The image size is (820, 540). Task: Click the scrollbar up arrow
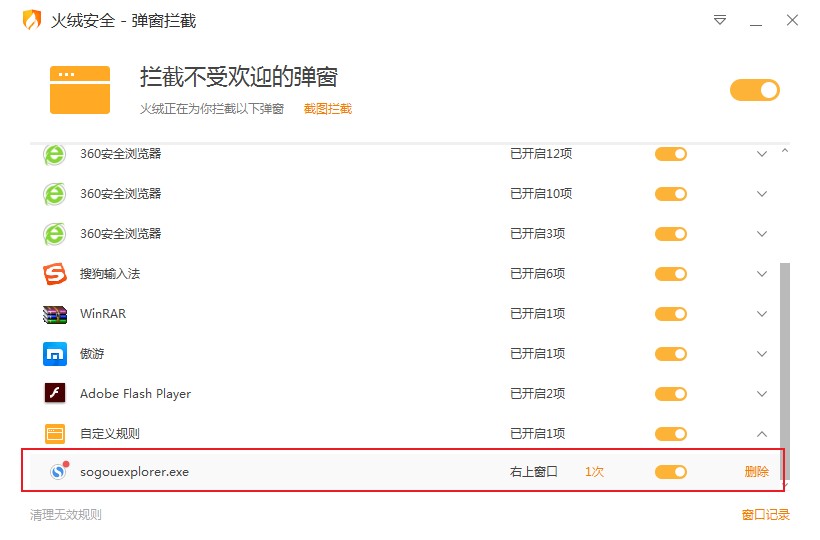(785, 151)
